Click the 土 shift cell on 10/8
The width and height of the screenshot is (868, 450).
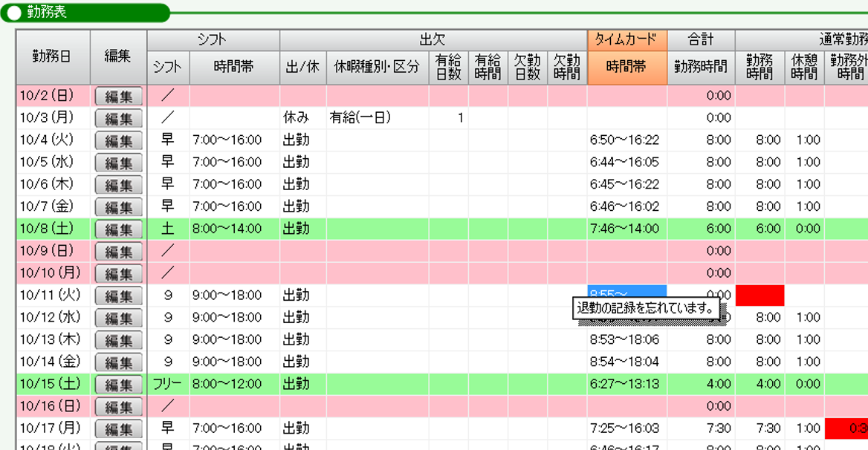pos(168,228)
